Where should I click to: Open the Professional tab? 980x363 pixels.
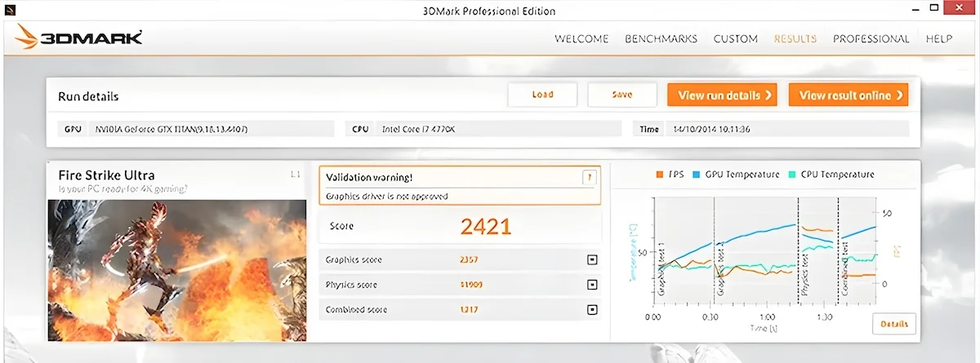871,38
